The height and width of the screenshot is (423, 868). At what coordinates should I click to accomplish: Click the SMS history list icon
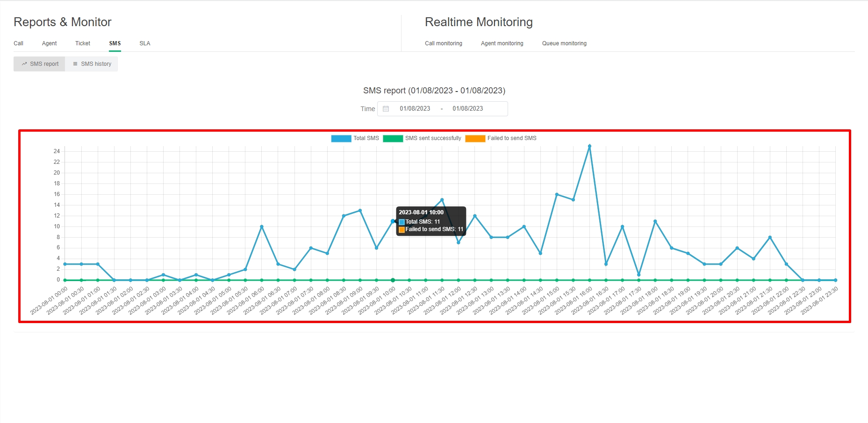click(75, 64)
